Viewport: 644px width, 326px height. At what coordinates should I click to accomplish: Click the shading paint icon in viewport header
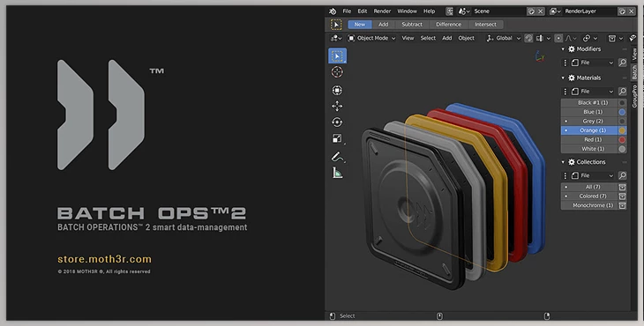click(633, 38)
